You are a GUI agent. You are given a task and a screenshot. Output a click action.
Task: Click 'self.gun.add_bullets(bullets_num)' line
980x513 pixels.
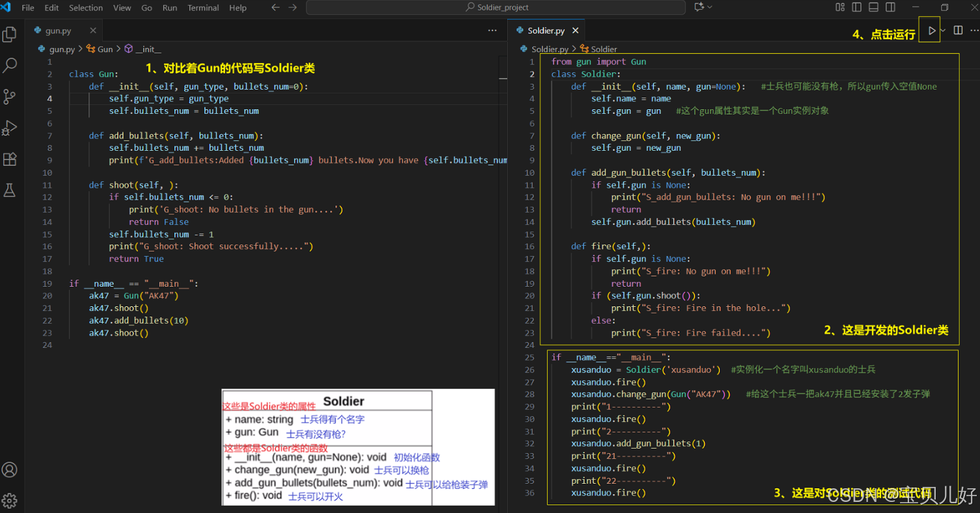(x=673, y=222)
